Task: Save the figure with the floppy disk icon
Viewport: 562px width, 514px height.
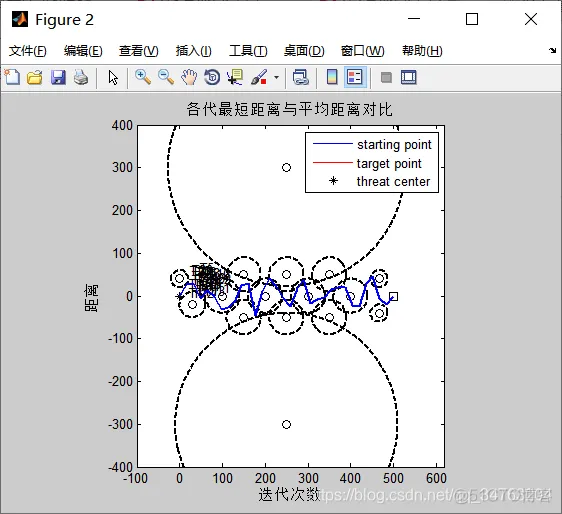Action: point(58,77)
